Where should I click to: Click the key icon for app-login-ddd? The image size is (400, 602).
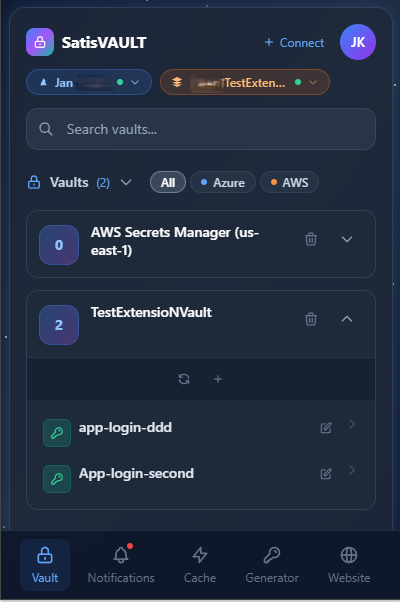coord(57,433)
